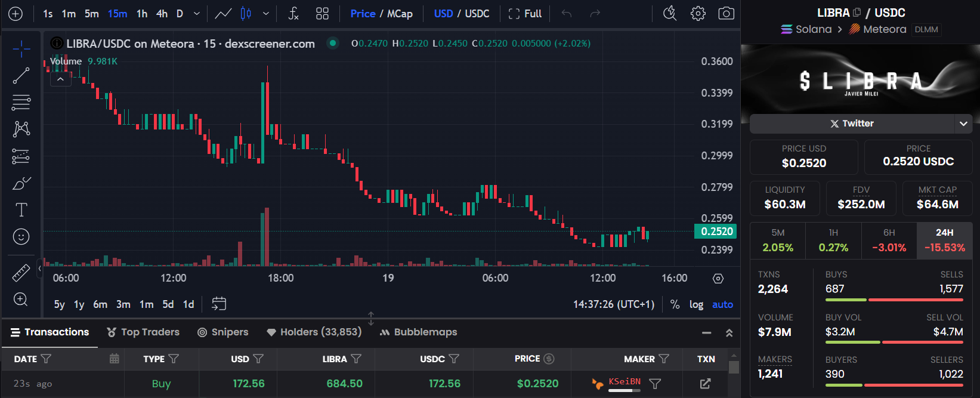
Task: Set chart interval to 1h
Action: (142, 14)
